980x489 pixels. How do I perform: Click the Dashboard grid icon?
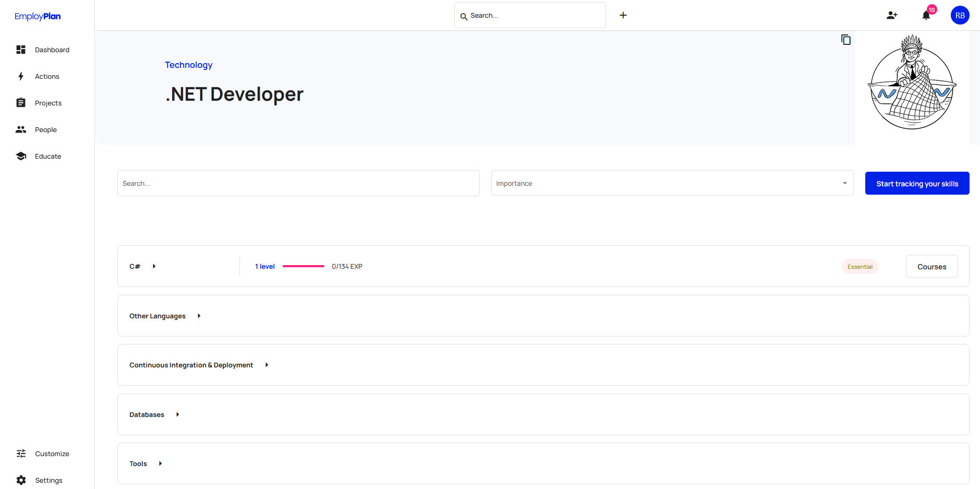click(x=21, y=50)
